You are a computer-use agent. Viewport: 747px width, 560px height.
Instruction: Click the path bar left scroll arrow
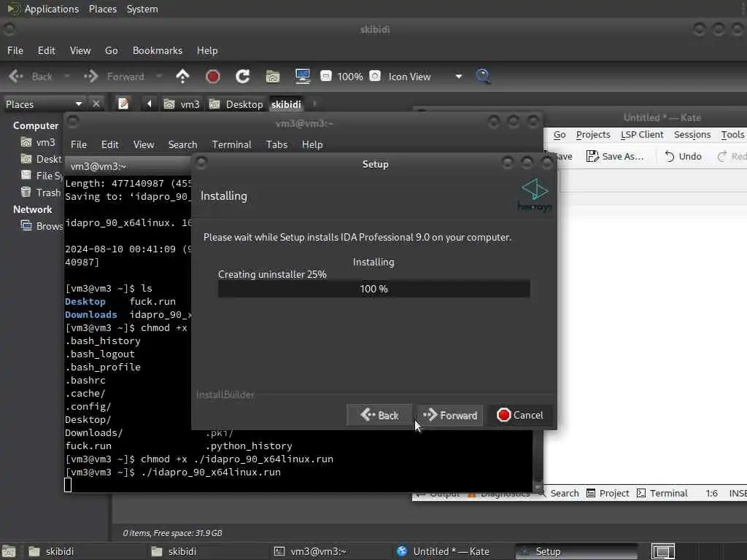click(149, 104)
